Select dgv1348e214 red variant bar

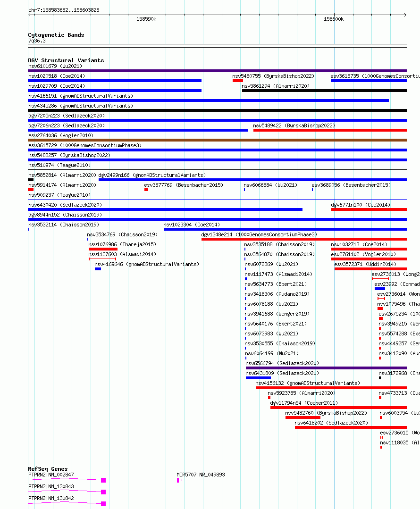304,239
